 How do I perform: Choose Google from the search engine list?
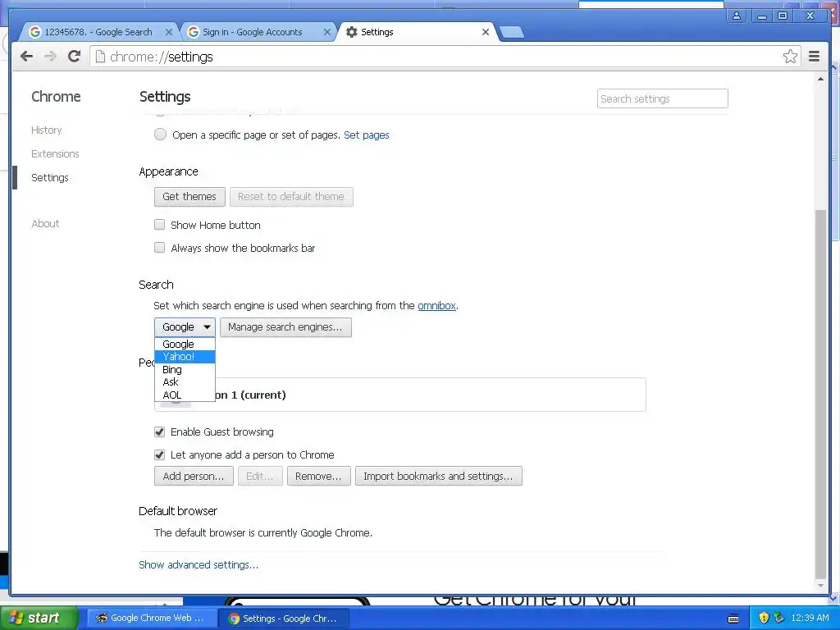coord(185,344)
